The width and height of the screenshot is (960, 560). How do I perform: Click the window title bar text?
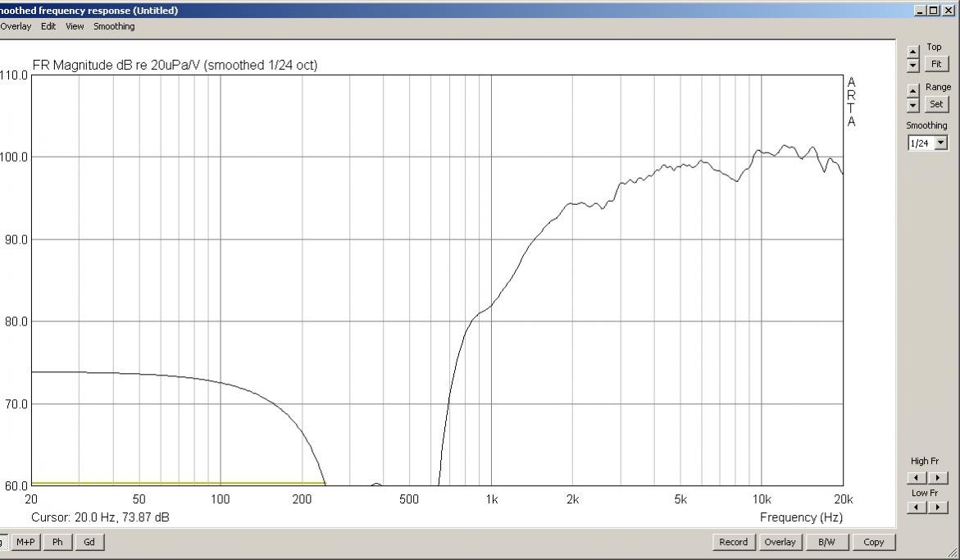click(x=89, y=11)
